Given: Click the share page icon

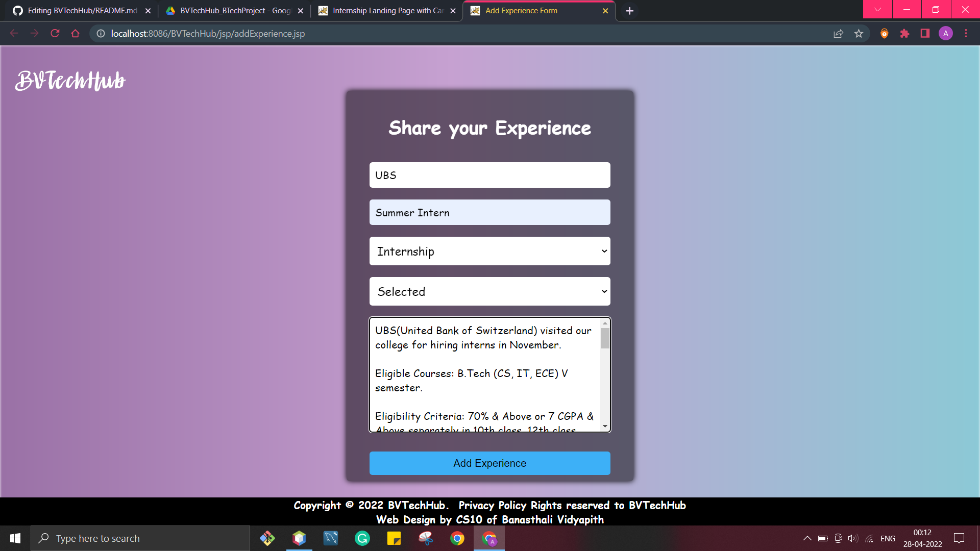Looking at the screenshot, I should click(838, 34).
